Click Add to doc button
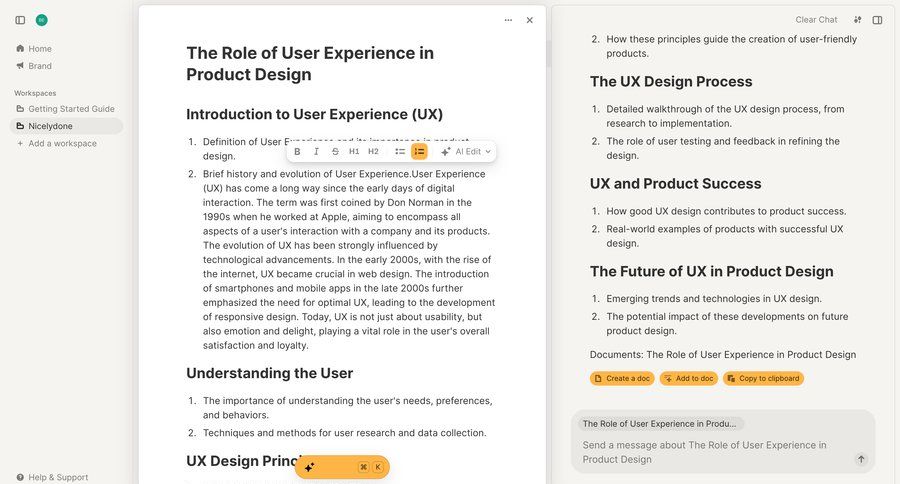Image resolution: width=900 pixels, height=484 pixels. pos(689,378)
